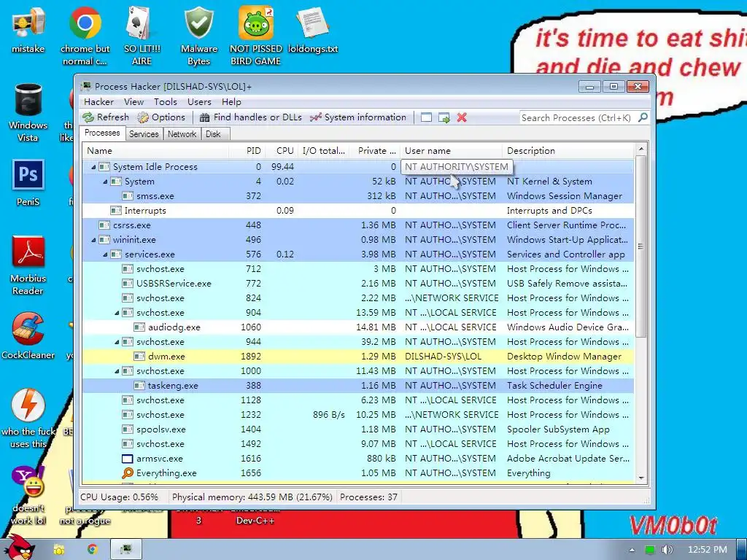Collapse svchost.exe PID 1000 node
The height and width of the screenshot is (560, 747).
pos(117,371)
